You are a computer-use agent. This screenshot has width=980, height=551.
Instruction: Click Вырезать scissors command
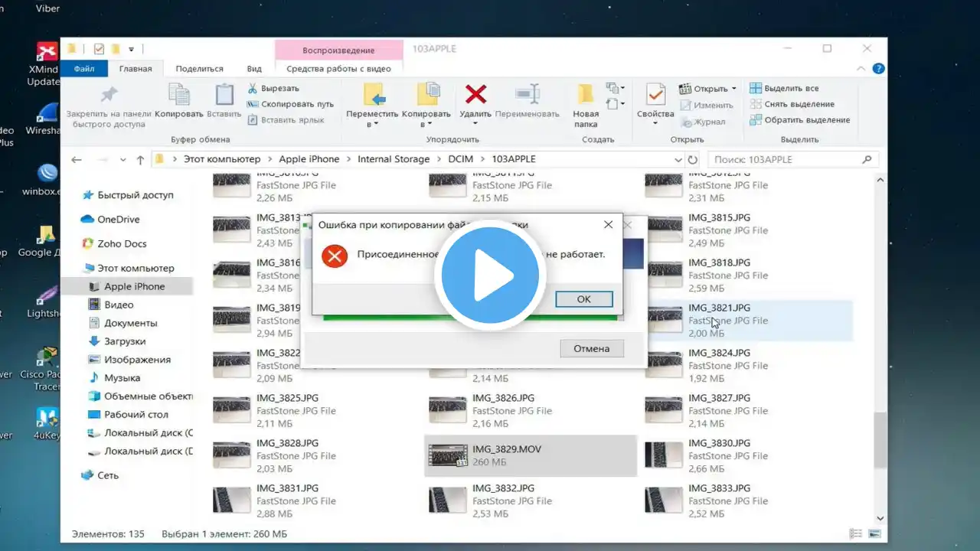tap(273, 88)
